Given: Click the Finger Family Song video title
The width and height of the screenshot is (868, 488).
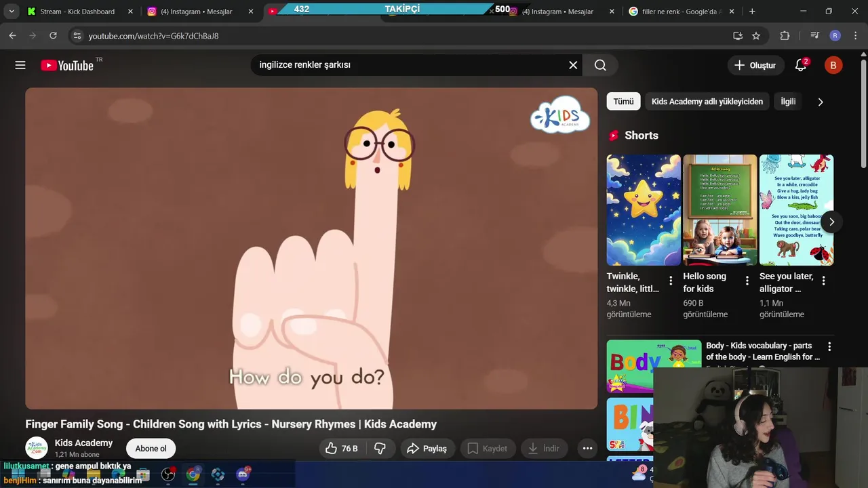Looking at the screenshot, I should 231,424.
